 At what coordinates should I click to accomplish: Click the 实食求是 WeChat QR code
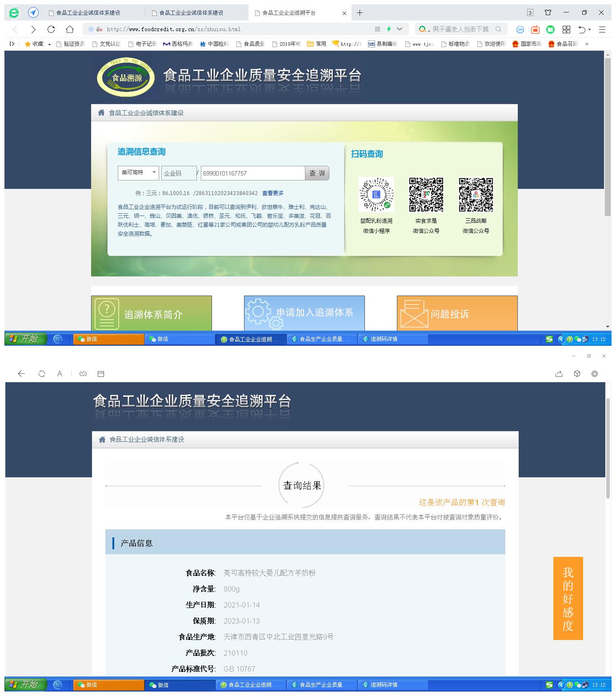pyautogui.click(x=426, y=196)
